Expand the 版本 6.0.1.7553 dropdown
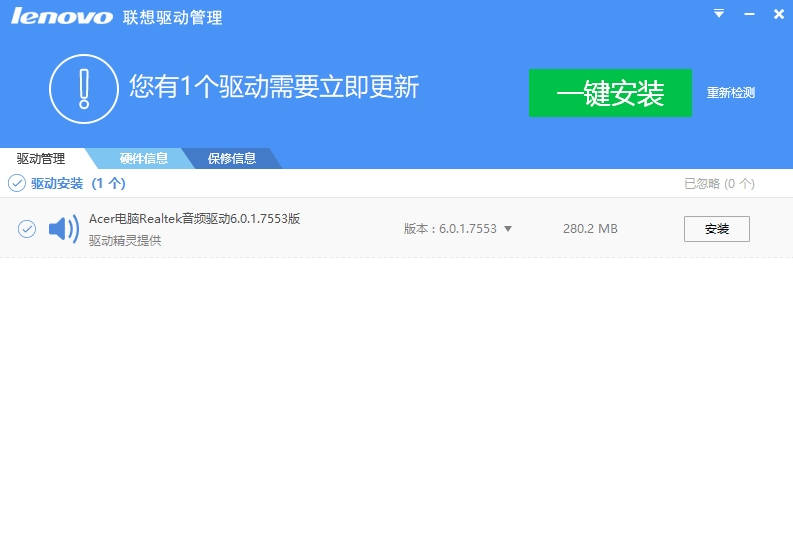793x560 pixels. [x=508, y=229]
